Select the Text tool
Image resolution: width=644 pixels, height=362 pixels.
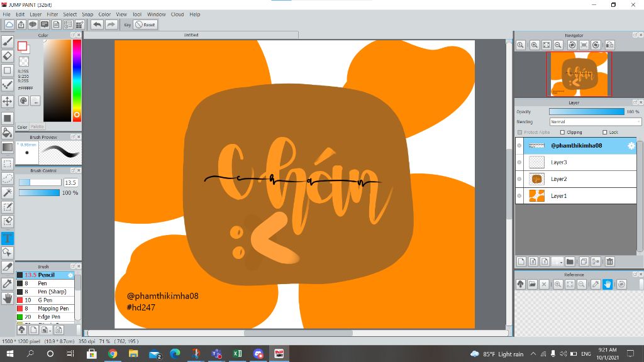[x=8, y=238]
